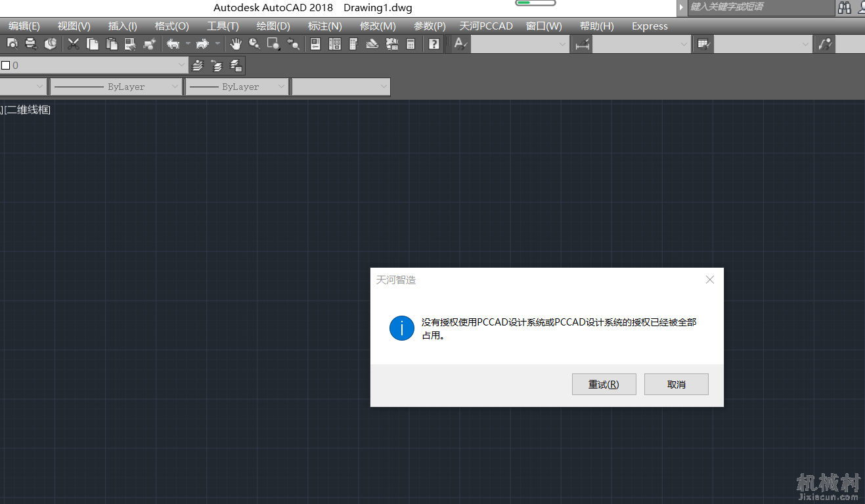Open the 修改(M) menu

[x=378, y=26]
